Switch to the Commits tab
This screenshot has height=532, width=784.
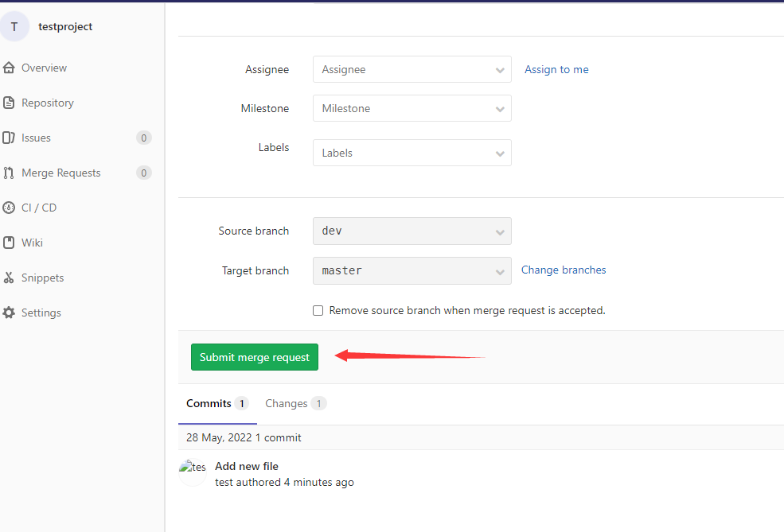(x=217, y=404)
